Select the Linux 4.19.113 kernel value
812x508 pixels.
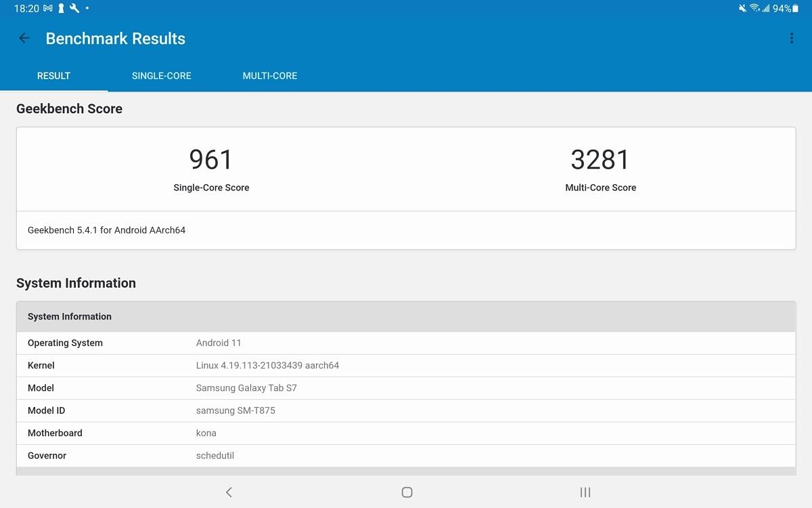click(267, 365)
